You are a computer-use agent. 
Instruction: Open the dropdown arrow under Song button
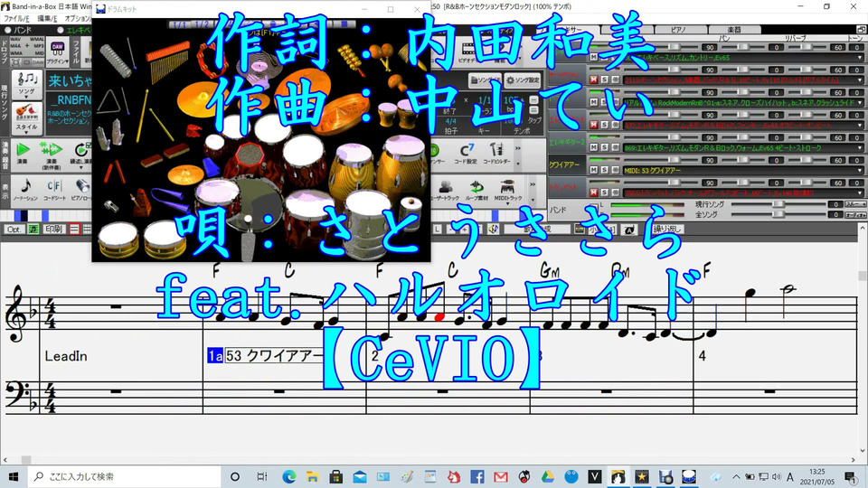[x=26, y=98]
